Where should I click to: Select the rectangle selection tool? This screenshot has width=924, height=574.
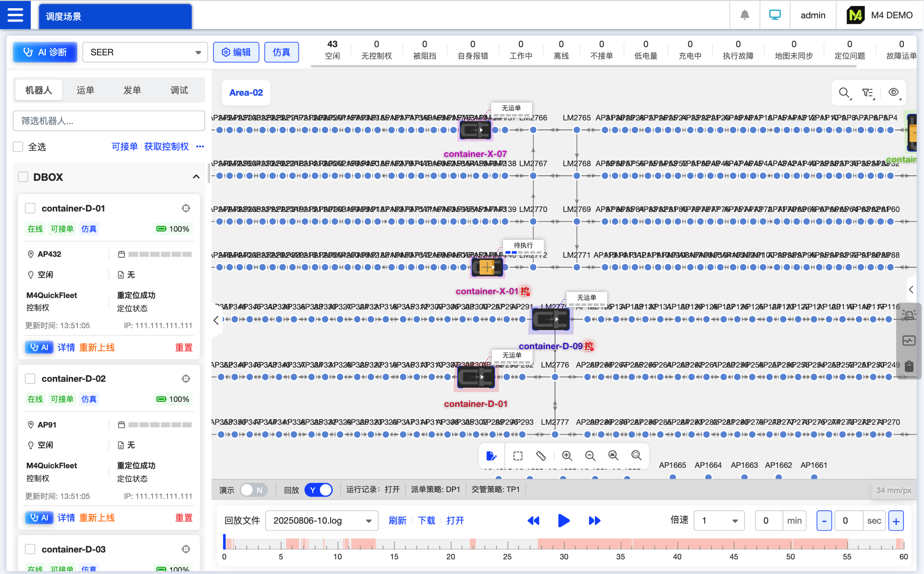[x=518, y=455]
